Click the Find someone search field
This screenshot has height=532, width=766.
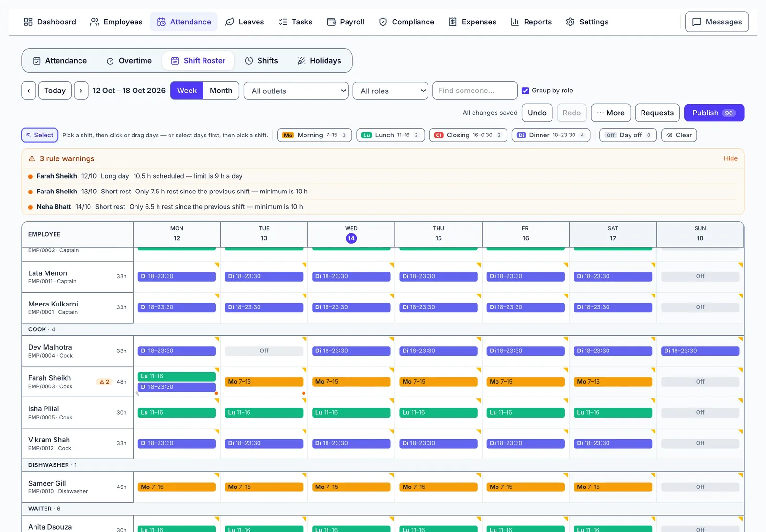[x=474, y=91]
